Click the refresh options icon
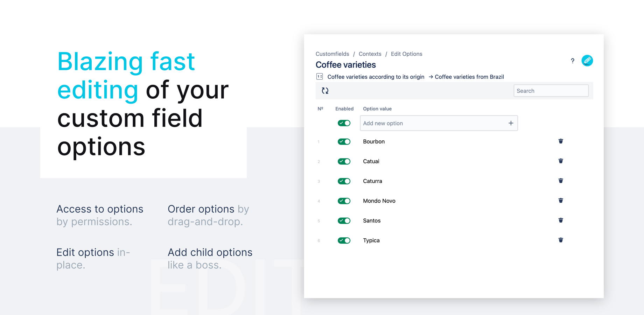The image size is (644, 315). coord(325,91)
